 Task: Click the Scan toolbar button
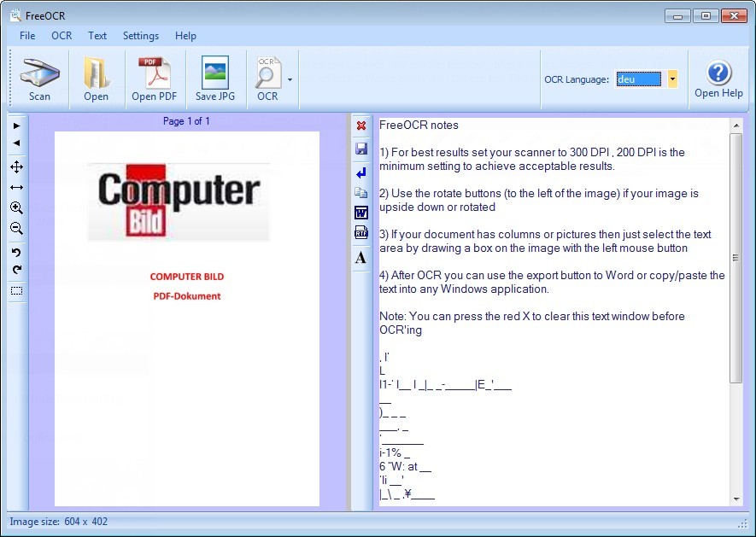coord(39,79)
